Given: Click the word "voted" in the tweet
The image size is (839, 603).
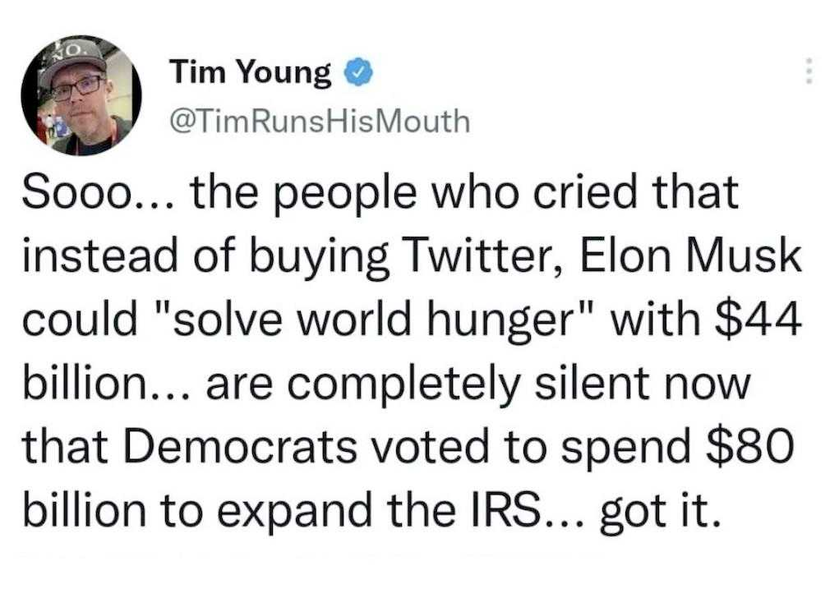Looking at the screenshot, I should click(430, 446).
